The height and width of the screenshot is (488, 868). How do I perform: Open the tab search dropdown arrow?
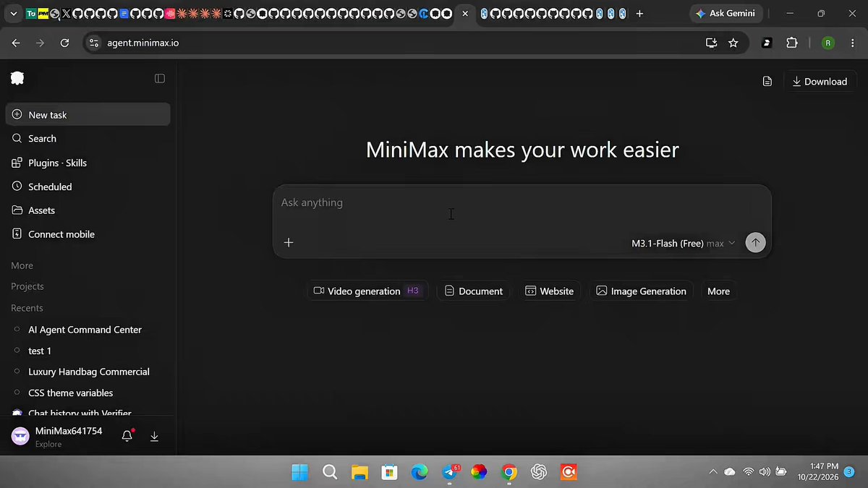13,13
